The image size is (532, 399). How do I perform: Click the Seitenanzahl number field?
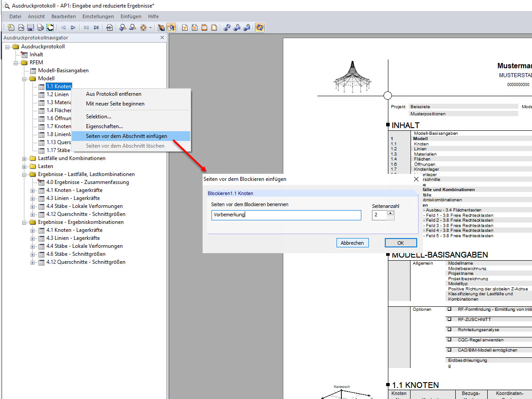(x=380, y=215)
